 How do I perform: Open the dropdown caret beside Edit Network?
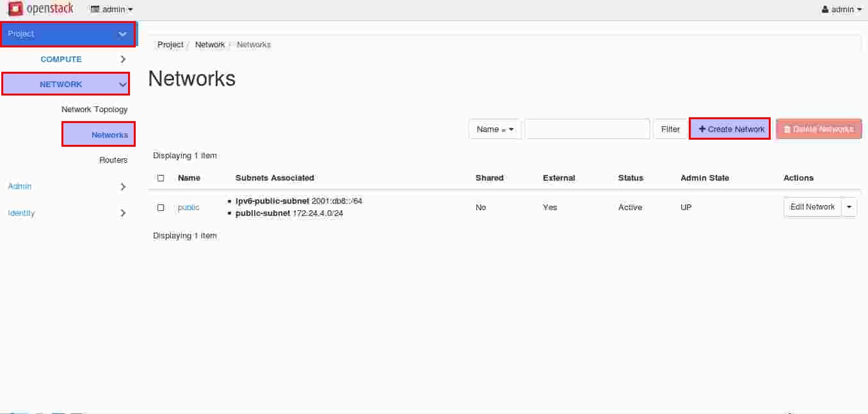click(849, 207)
